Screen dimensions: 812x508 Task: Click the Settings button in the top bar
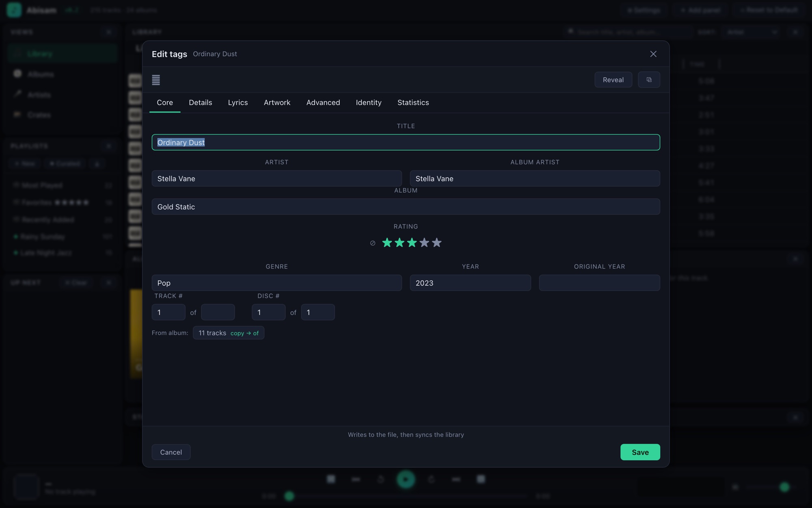tap(644, 10)
